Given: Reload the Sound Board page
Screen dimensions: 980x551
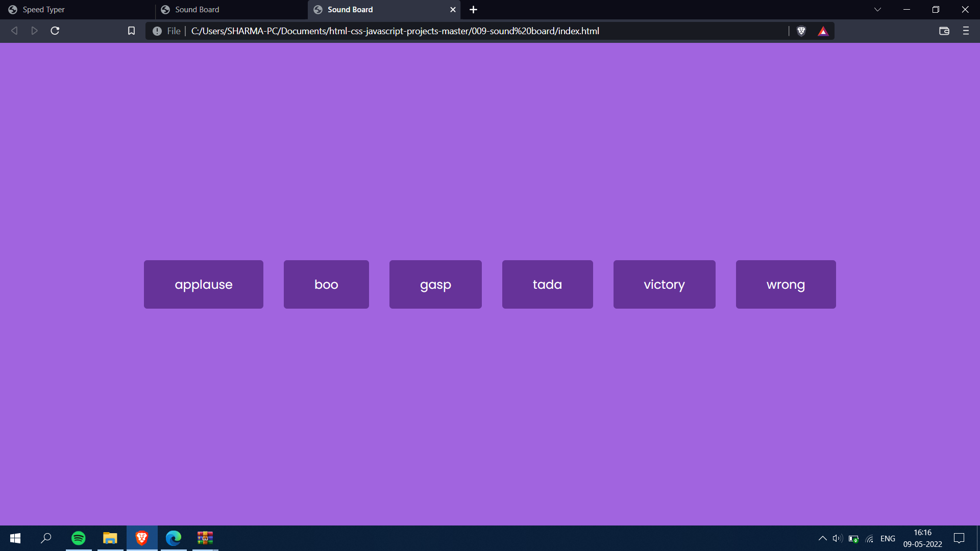Looking at the screenshot, I should (x=55, y=31).
